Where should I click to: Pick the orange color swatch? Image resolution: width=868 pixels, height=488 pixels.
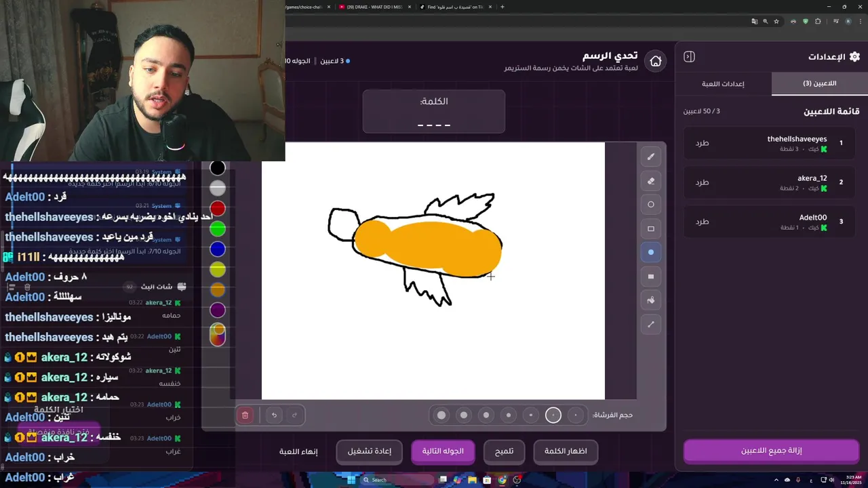tap(218, 289)
